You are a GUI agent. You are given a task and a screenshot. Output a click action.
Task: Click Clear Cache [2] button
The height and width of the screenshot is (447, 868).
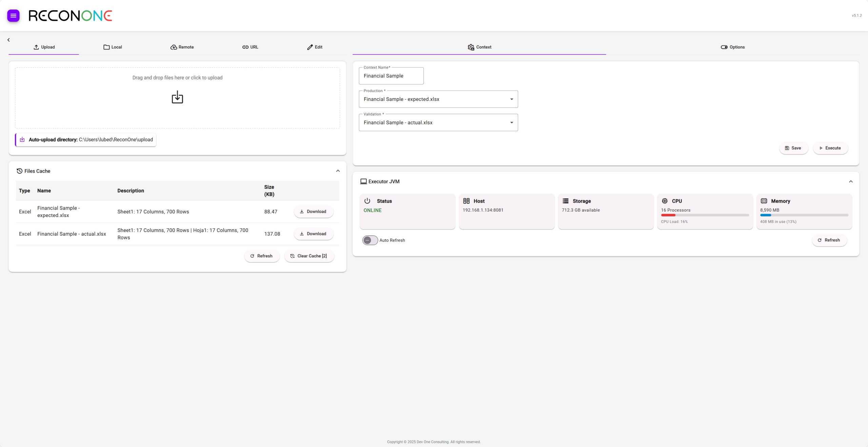309,256
